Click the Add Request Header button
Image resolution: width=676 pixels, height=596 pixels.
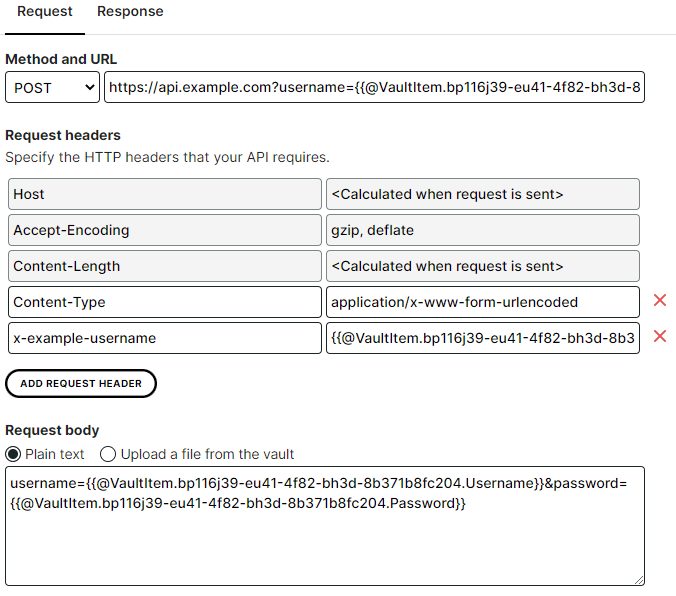pyautogui.click(x=81, y=383)
